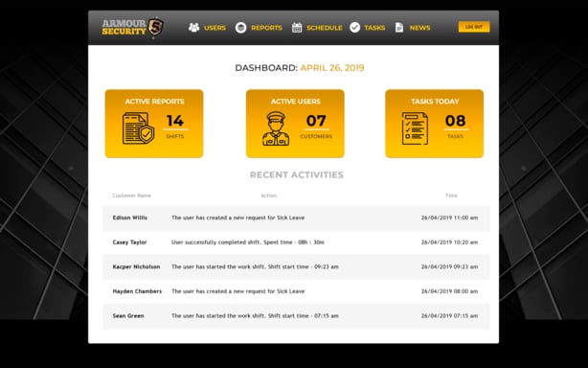
Task: Select the Casey Taylor name
Action: click(x=129, y=242)
